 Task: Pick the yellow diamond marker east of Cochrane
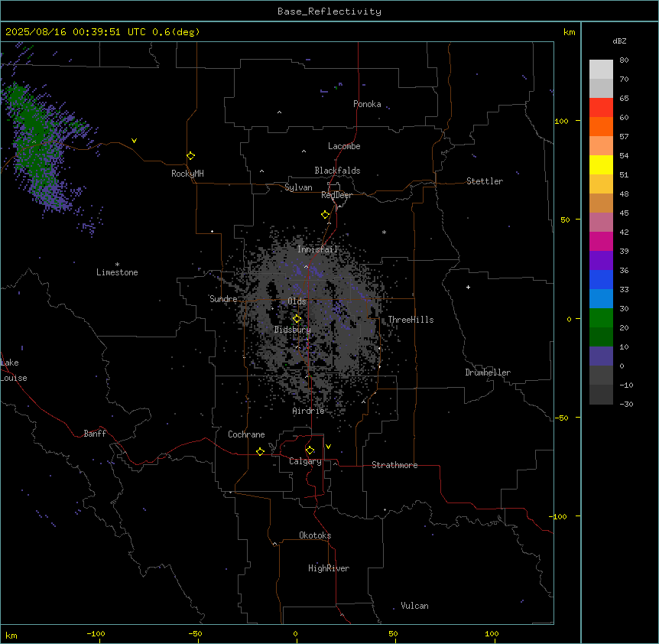pos(260,451)
